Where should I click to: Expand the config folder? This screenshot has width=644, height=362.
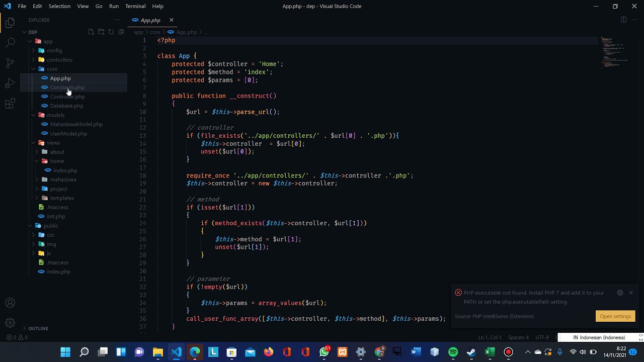pyautogui.click(x=34, y=51)
